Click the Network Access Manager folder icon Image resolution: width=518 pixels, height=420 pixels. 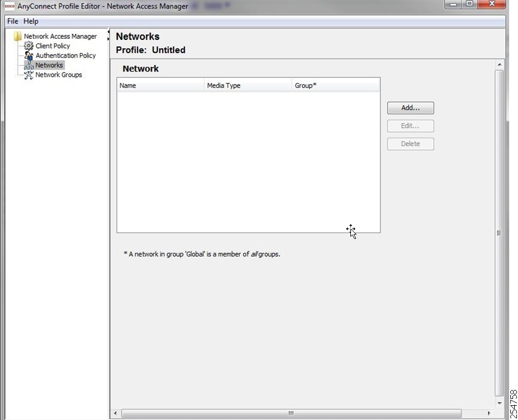point(17,37)
